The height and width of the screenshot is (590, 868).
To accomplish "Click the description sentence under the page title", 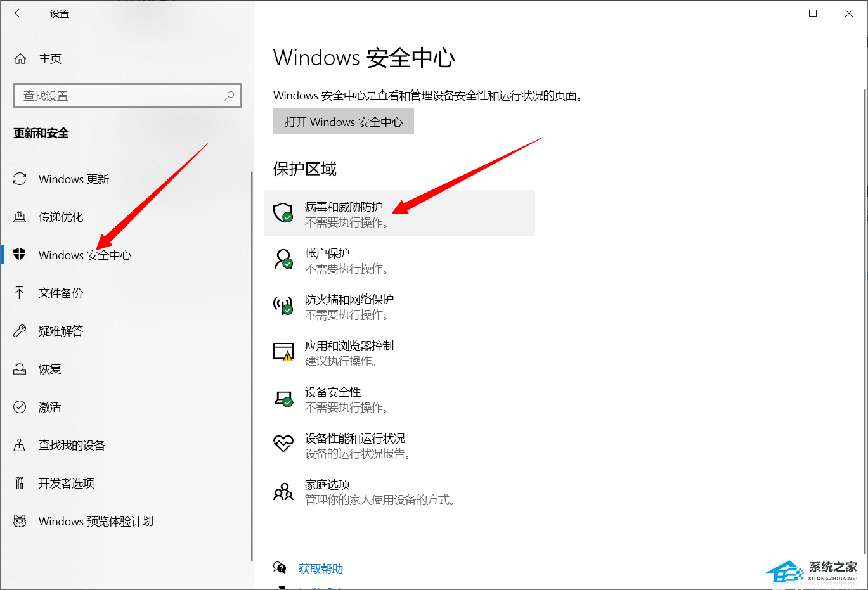I will click(x=428, y=96).
